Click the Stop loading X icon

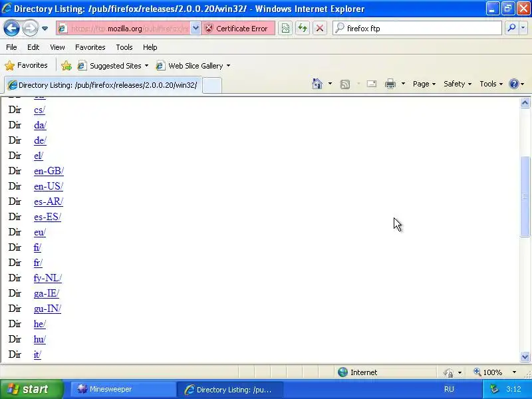[320, 29]
